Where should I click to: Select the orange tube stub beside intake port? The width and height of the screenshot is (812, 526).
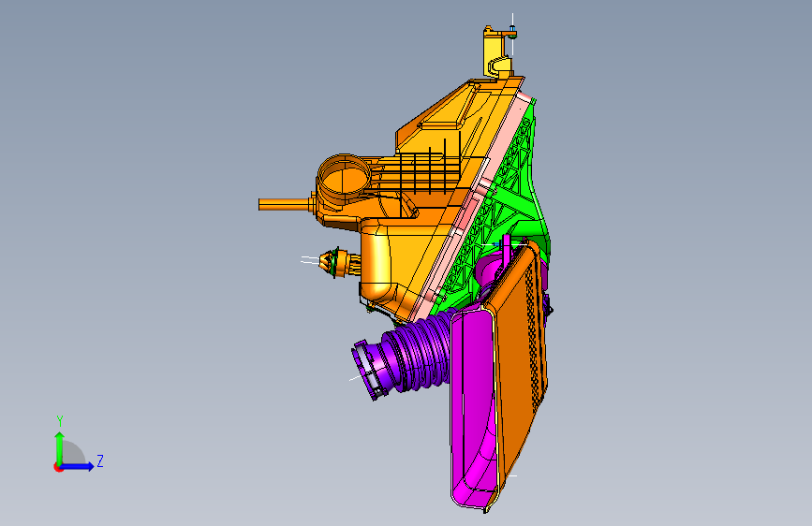285,204
